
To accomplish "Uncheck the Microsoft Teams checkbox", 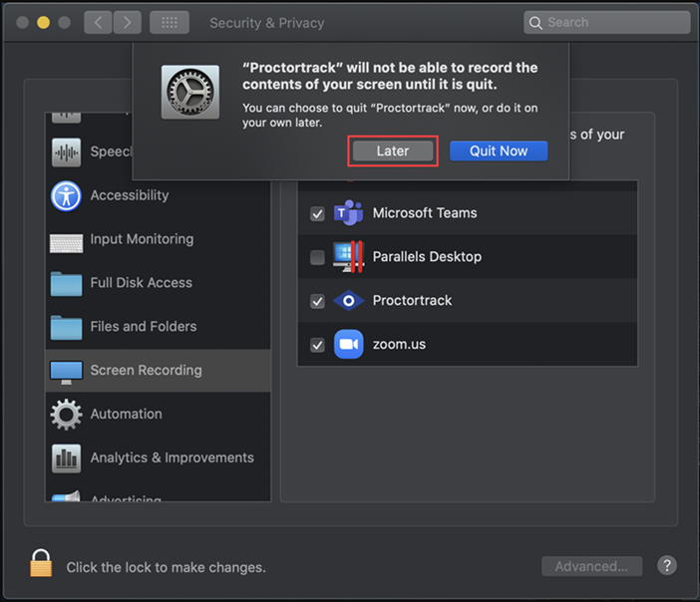I will (x=317, y=213).
